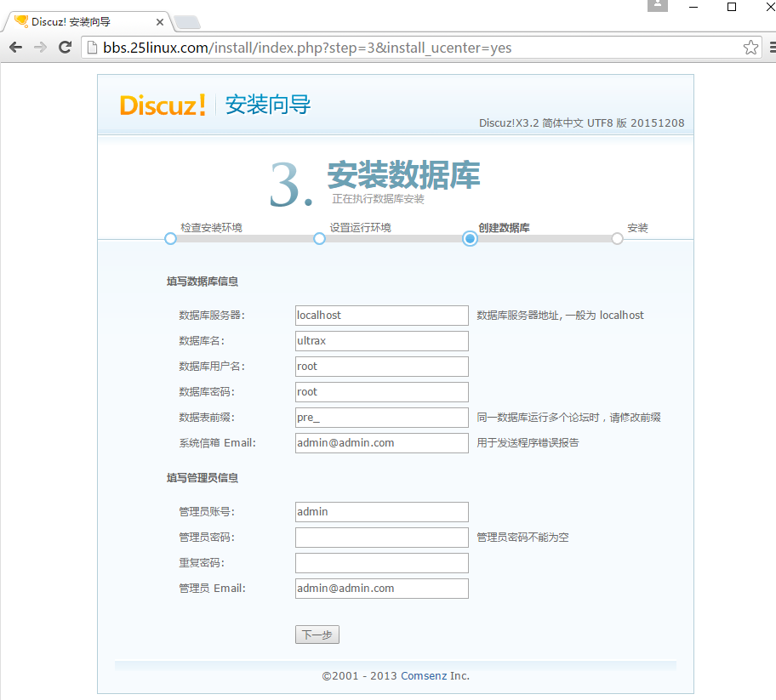Click the 创建数据库 step label
This screenshot has height=700, width=776.
pos(504,228)
